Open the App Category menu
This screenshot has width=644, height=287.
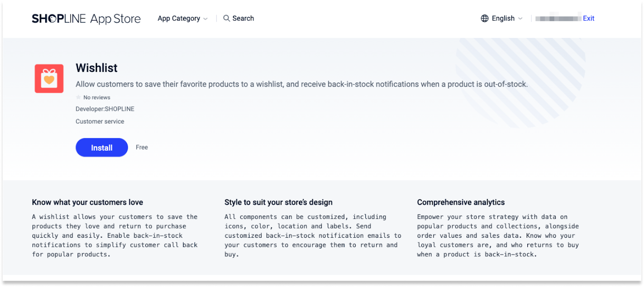point(179,18)
